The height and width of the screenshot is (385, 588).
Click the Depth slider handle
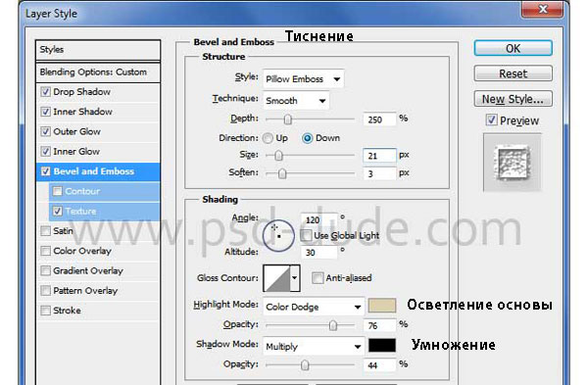(x=287, y=120)
